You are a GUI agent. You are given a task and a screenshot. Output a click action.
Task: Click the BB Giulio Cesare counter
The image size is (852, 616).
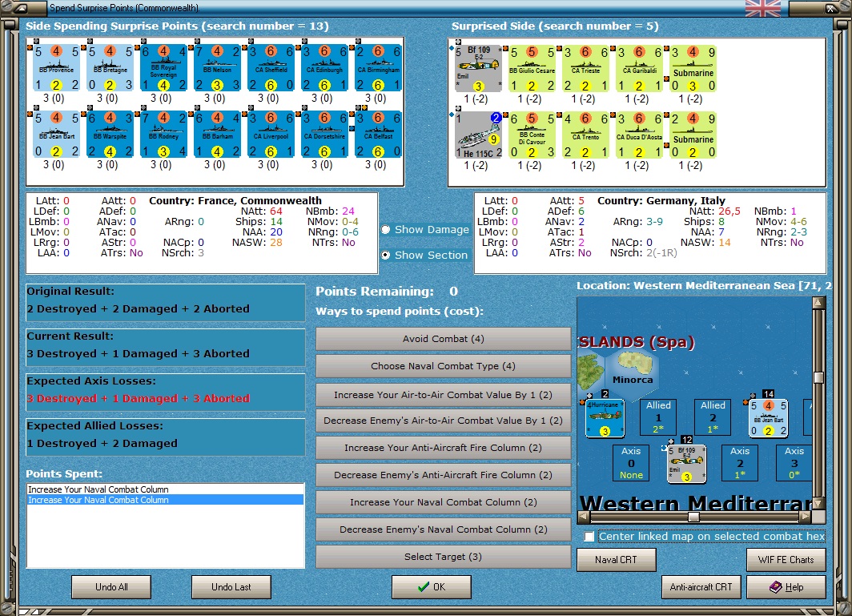(532, 69)
